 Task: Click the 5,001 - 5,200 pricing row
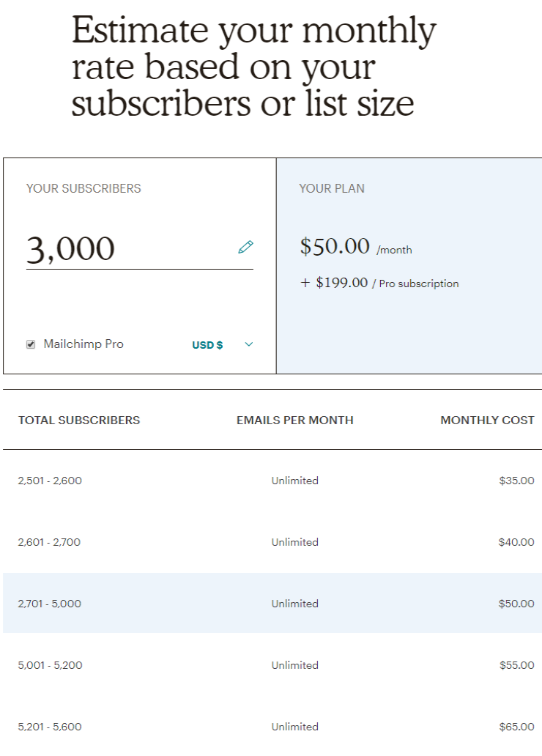271,665
